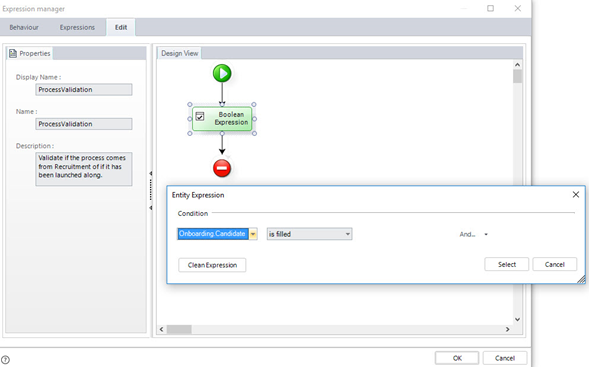
Task: Click the horizontal scrollbar thumb
Action: click(179, 329)
